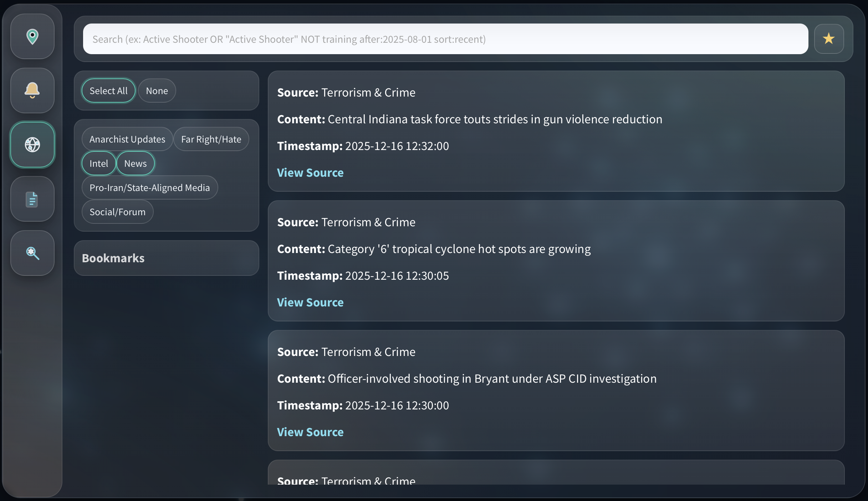Toggle the Social/Forum filter

point(117,212)
